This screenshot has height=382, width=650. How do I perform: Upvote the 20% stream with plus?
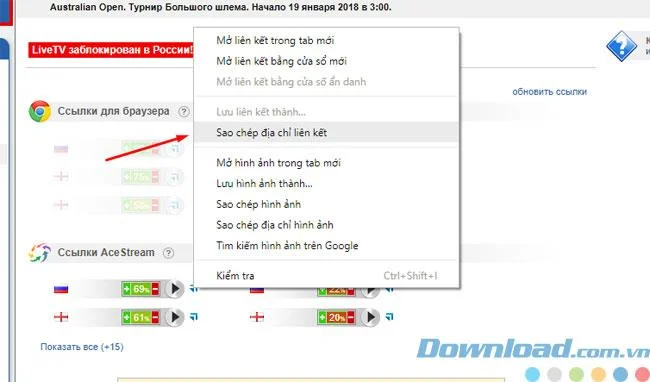tap(322, 317)
